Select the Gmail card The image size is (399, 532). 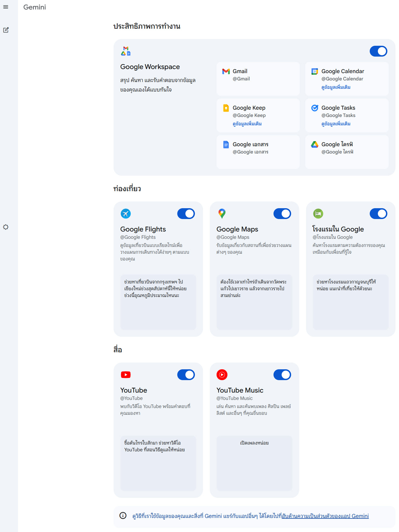(x=258, y=79)
